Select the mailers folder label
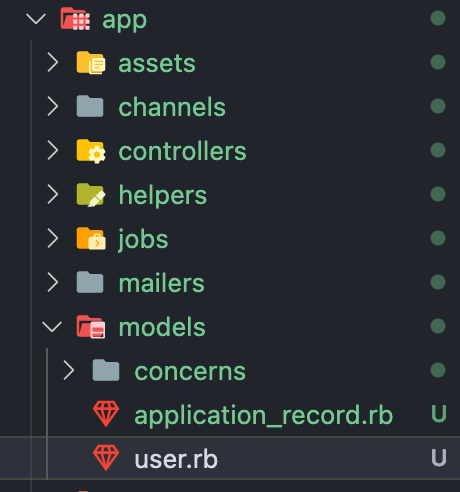 [x=162, y=283]
